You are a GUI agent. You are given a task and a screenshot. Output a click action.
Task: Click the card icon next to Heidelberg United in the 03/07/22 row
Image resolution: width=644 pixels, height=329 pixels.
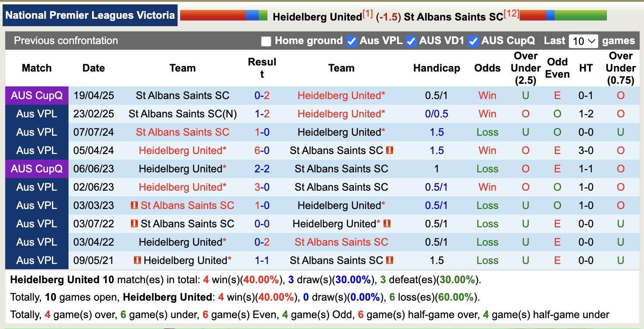387,223
